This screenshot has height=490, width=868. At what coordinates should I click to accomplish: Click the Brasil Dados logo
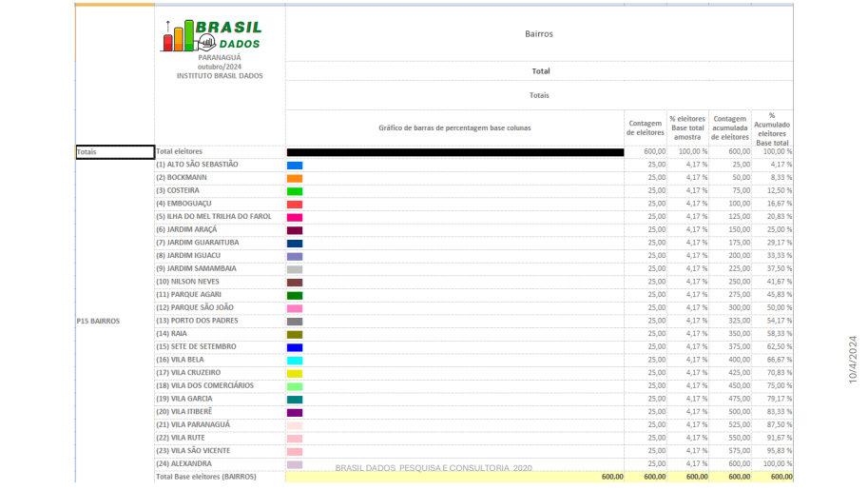[211, 35]
